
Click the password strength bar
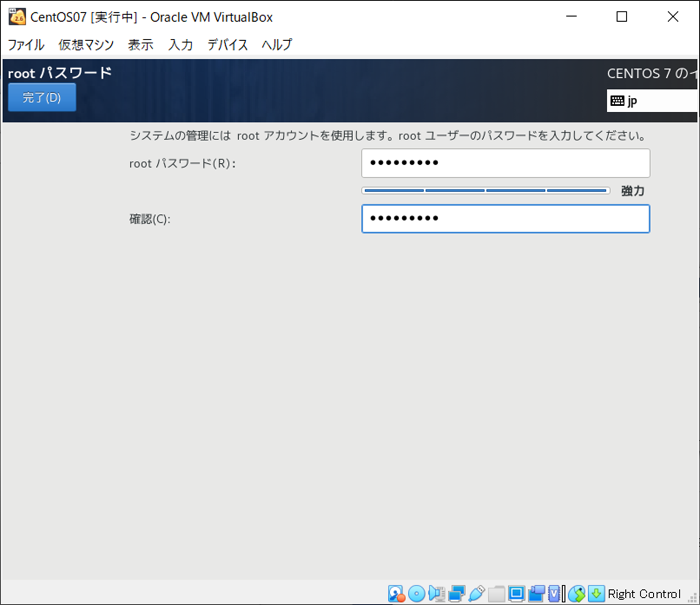(x=485, y=191)
